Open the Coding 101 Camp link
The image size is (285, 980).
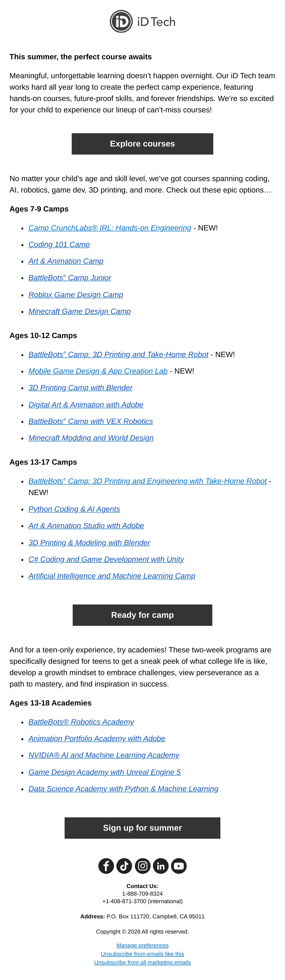(x=59, y=245)
